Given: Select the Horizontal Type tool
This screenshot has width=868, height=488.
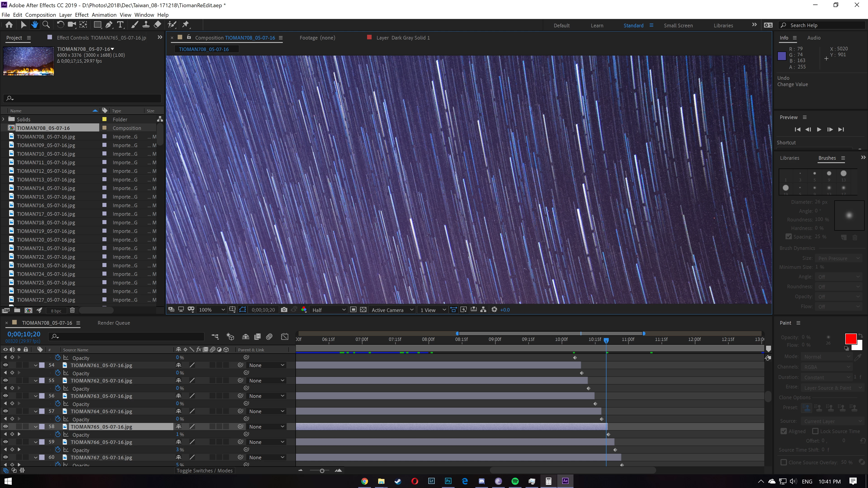Looking at the screenshot, I should 120,25.
